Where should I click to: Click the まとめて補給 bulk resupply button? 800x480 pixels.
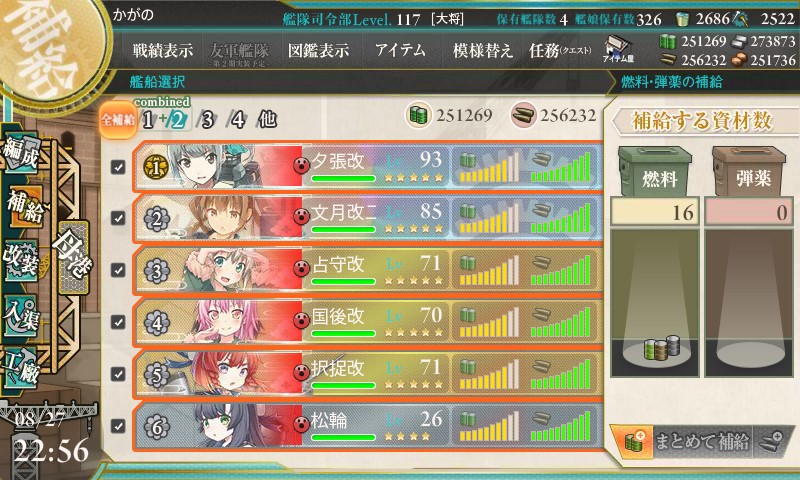point(702,441)
